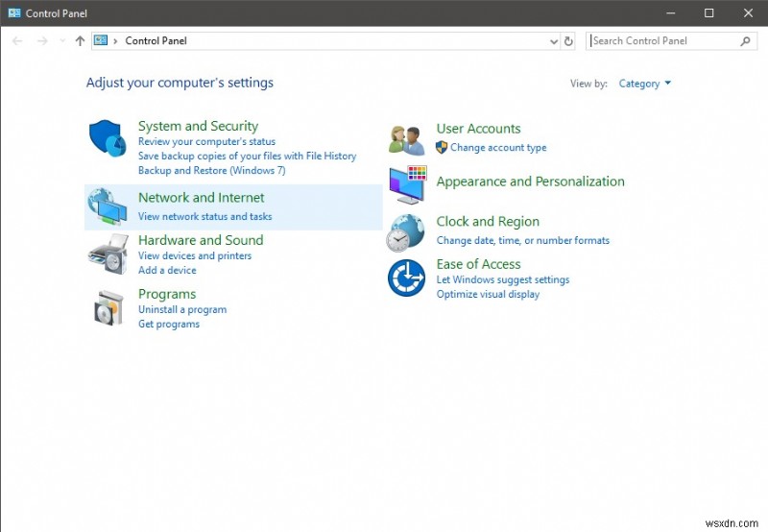Open the View by Category dropdown
Screen dimensions: 768x532
coord(644,84)
